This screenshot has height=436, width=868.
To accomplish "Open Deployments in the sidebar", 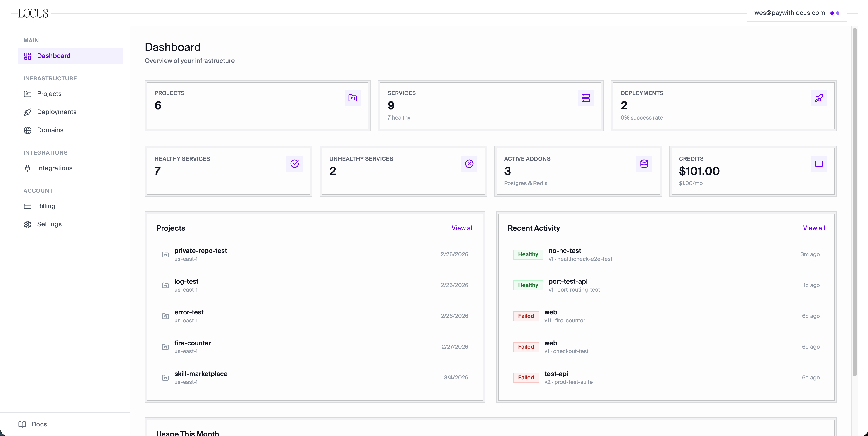I will (x=57, y=112).
